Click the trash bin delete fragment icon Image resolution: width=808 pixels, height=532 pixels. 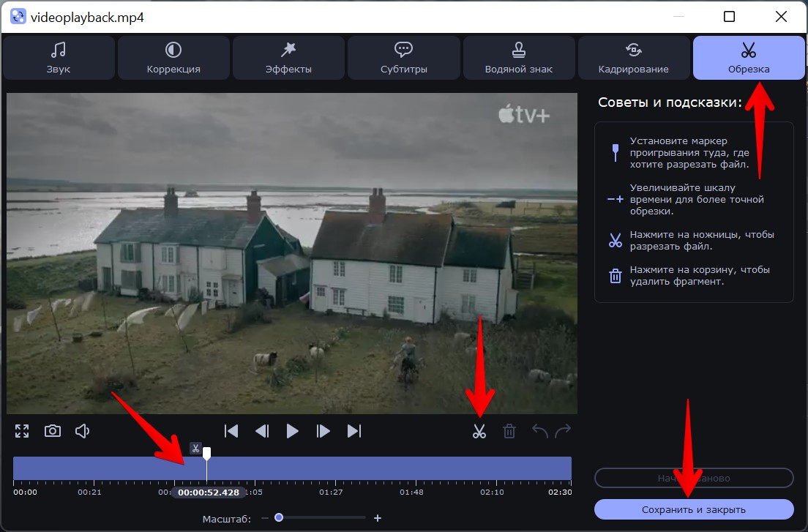[x=509, y=431]
